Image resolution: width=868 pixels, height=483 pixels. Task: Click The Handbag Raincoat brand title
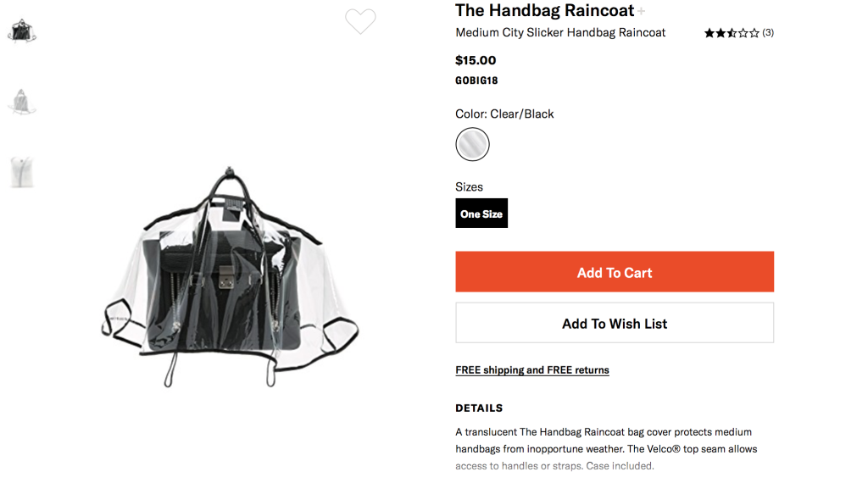pos(544,10)
